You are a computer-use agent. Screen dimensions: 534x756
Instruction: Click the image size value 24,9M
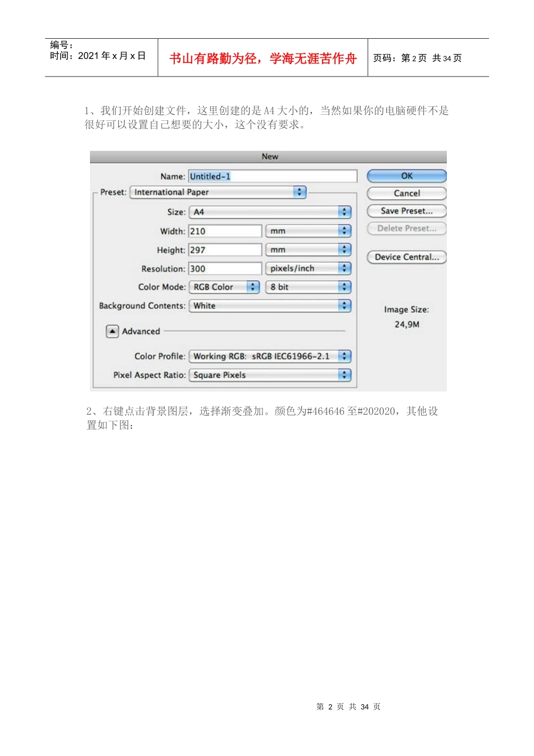406,325
